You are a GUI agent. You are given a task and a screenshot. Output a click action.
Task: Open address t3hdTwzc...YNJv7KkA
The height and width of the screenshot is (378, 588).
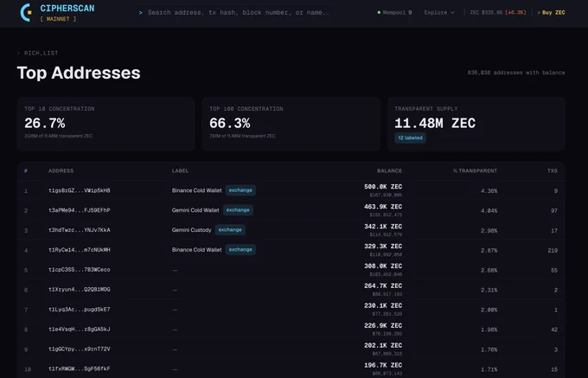[80, 230]
